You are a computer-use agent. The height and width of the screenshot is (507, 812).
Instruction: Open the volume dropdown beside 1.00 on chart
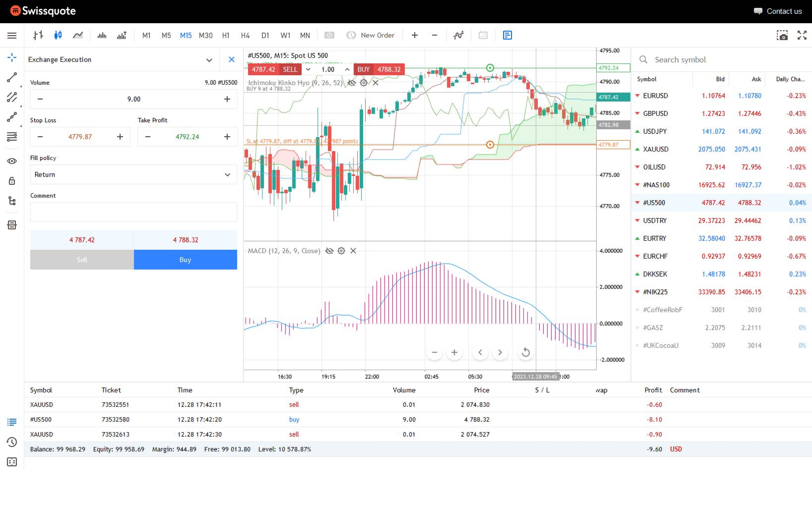point(308,69)
